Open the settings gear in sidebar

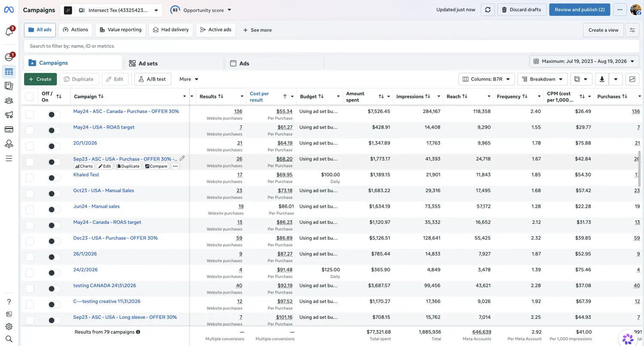pyautogui.click(x=9, y=327)
